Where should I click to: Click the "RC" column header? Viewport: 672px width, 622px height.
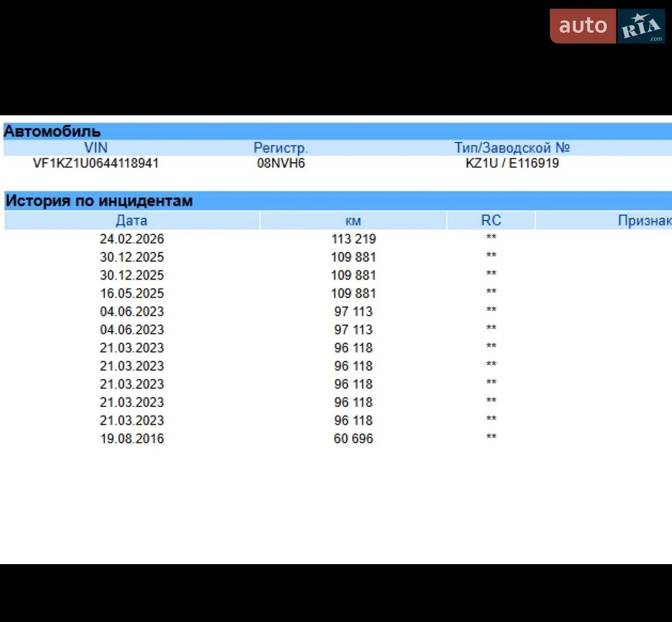pyautogui.click(x=491, y=220)
